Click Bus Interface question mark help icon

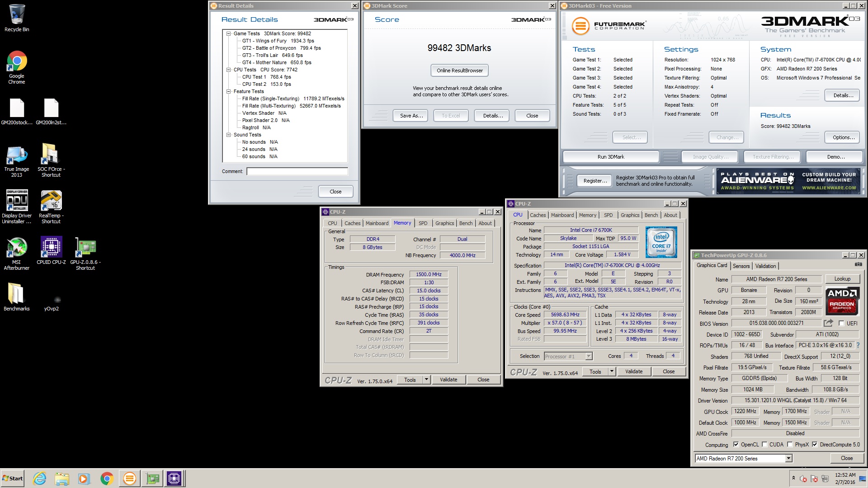click(858, 345)
